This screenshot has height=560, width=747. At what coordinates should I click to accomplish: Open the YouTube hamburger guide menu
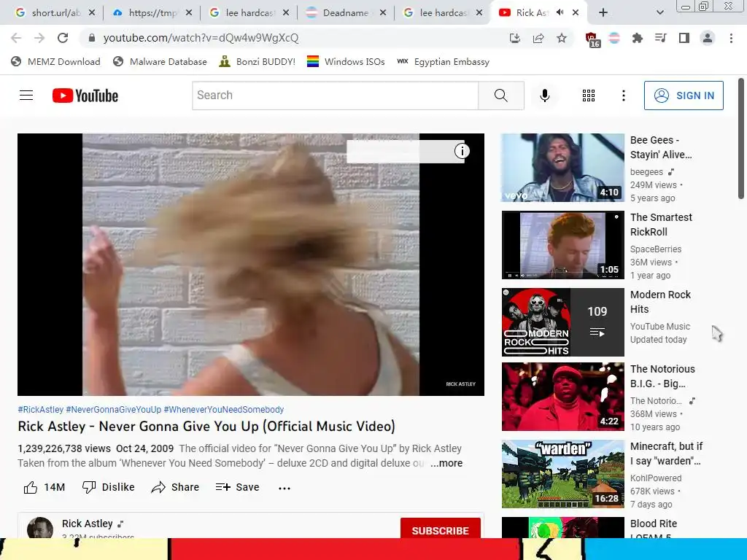click(26, 96)
